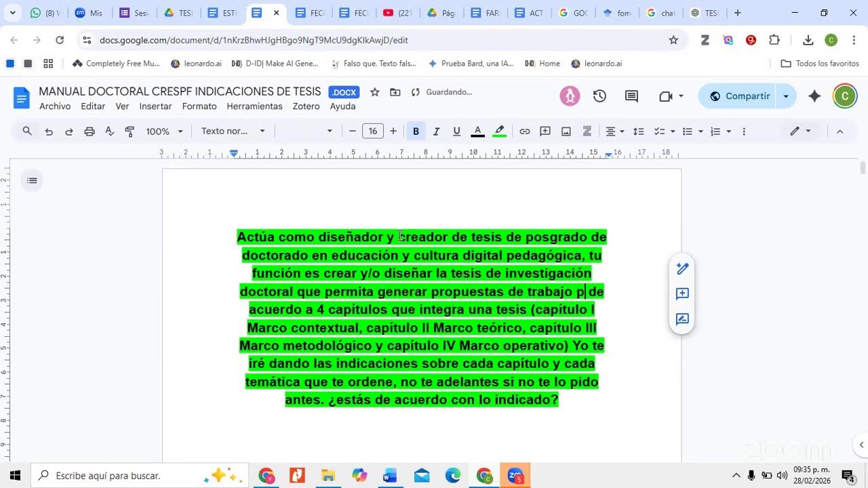Click the three-dot more options icon
Screen dimensions: 868x488
[744, 131]
